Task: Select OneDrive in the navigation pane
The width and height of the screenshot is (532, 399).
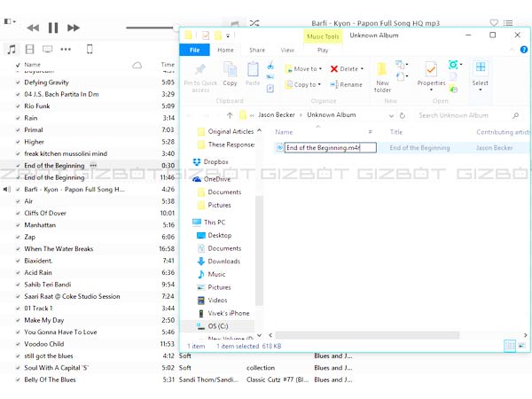Action: click(x=216, y=178)
